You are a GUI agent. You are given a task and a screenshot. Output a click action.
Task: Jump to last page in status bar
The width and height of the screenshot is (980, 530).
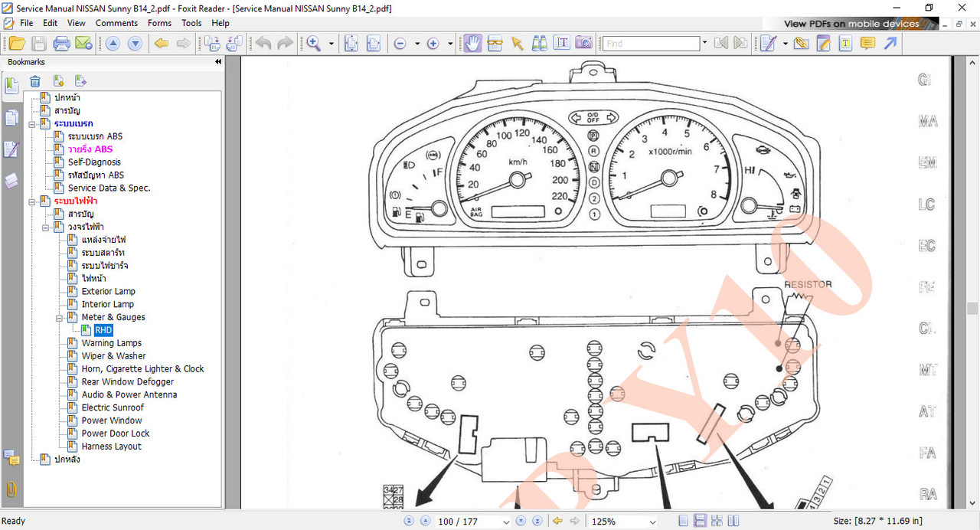537,522
